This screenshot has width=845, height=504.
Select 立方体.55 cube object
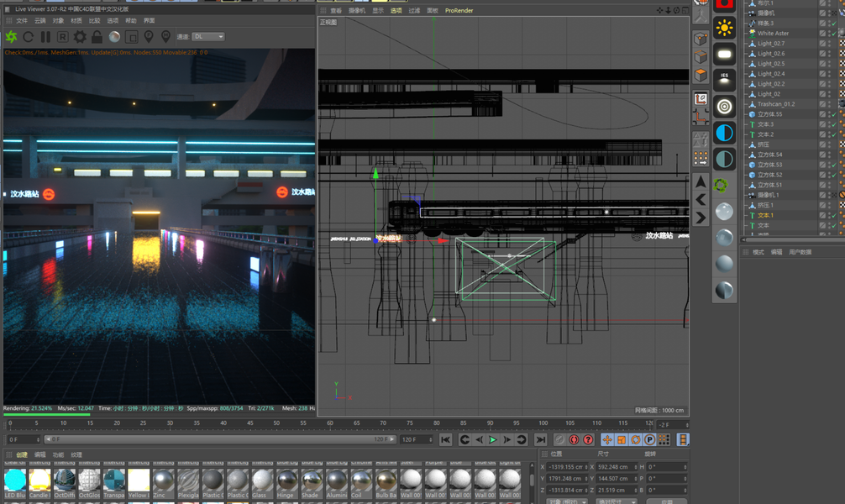[769, 114]
